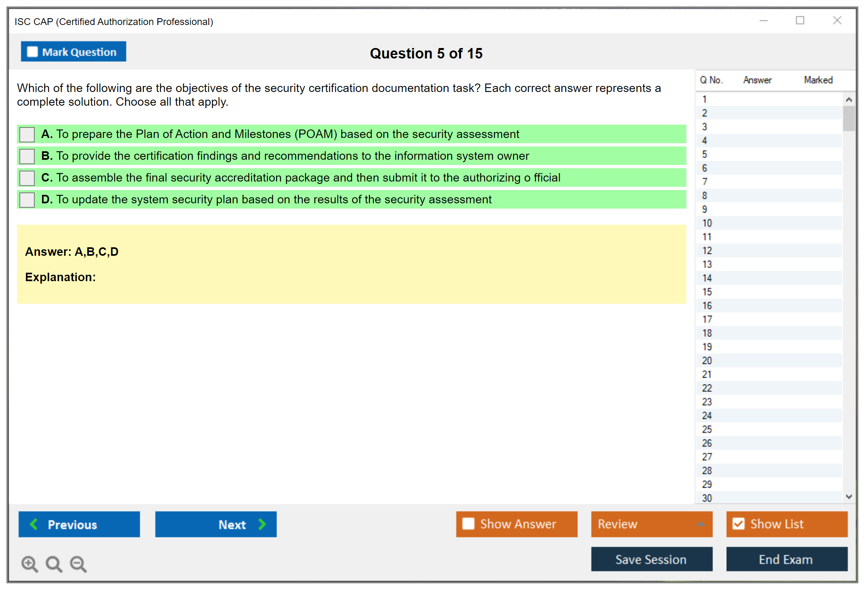This screenshot has height=593, width=868.
Task: Click the green right arrow on Next
Action: (x=262, y=524)
